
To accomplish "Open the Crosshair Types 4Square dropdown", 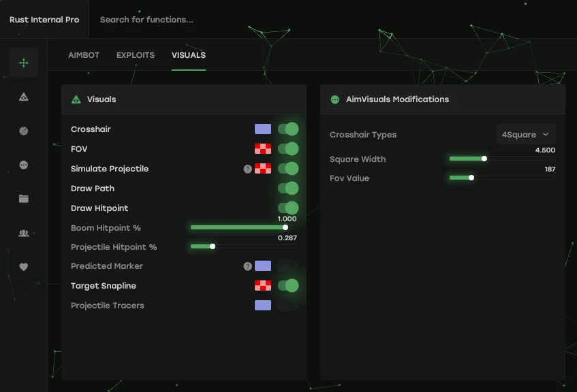I will pos(526,135).
